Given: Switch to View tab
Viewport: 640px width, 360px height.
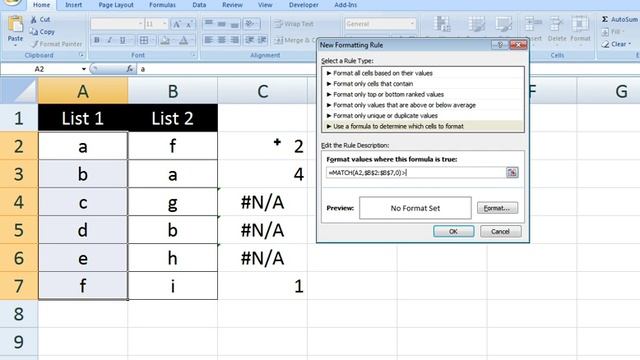Looking at the screenshot, I should pos(265,5).
